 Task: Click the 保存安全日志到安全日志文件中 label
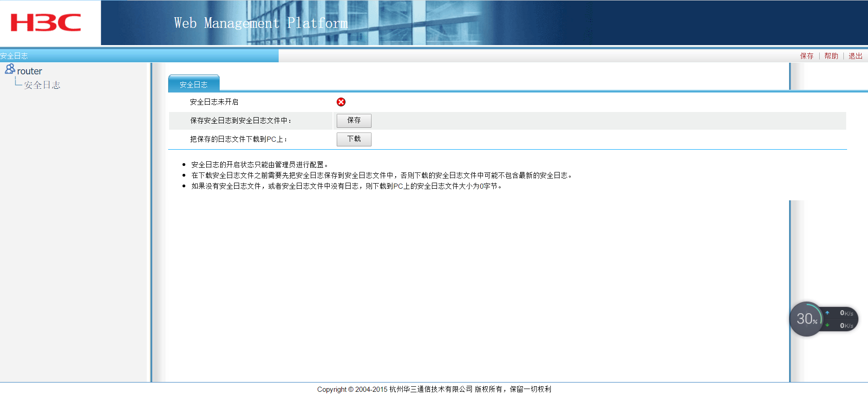241,120
